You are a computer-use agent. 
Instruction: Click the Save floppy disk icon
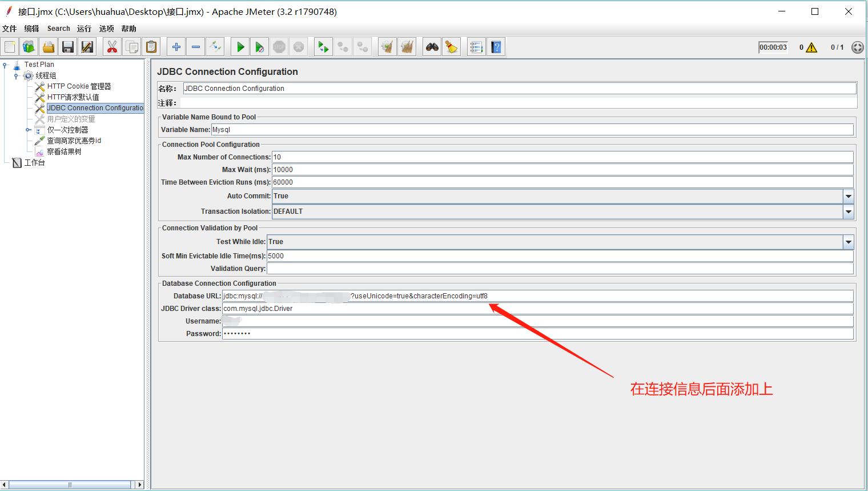pyautogui.click(x=68, y=47)
